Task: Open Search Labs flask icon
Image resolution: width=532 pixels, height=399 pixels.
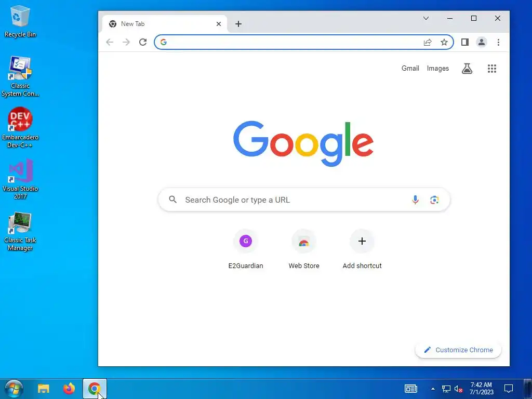Action: (x=467, y=69)
